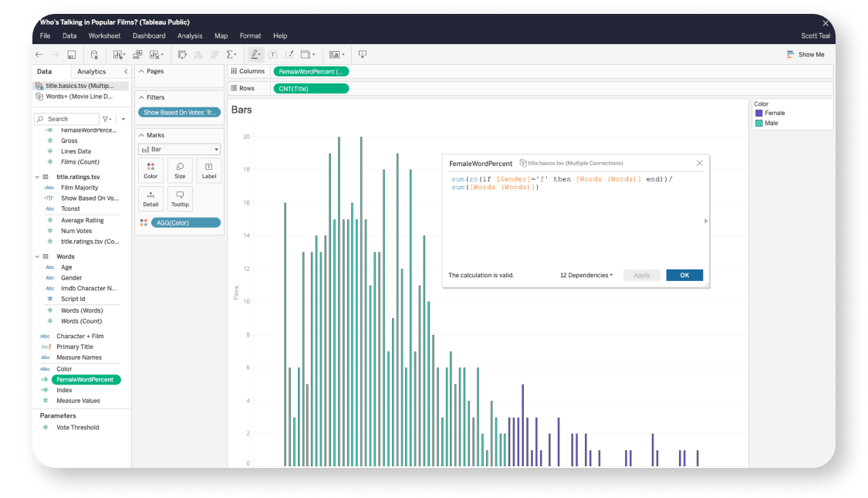Click the Female purple color legend swatch

coord(759,113)
